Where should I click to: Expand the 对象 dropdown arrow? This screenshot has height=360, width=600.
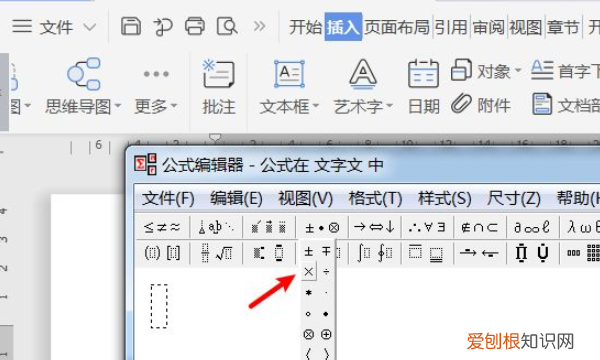pyautogui.click(x=518, y=71)
